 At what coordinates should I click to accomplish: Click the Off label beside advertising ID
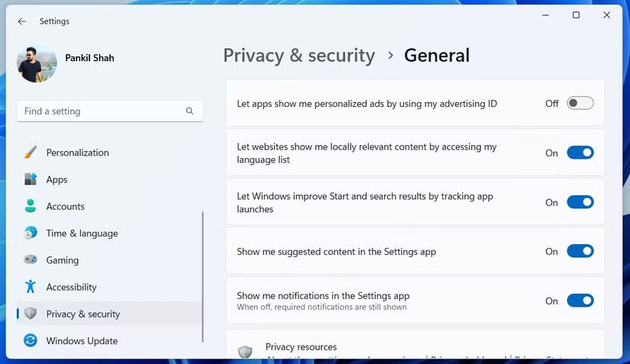coord(551,104)
